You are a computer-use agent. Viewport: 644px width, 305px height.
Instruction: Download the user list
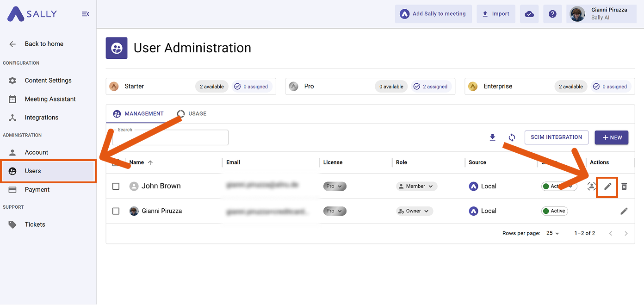click(493, 137)
